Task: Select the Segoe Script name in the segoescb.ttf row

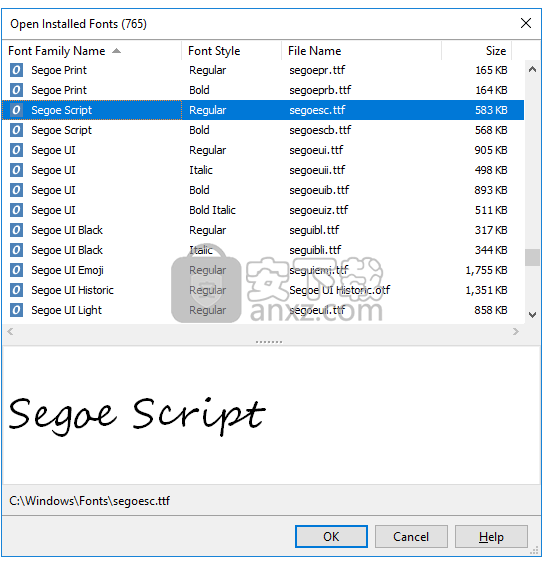Action: coord(61,130)
